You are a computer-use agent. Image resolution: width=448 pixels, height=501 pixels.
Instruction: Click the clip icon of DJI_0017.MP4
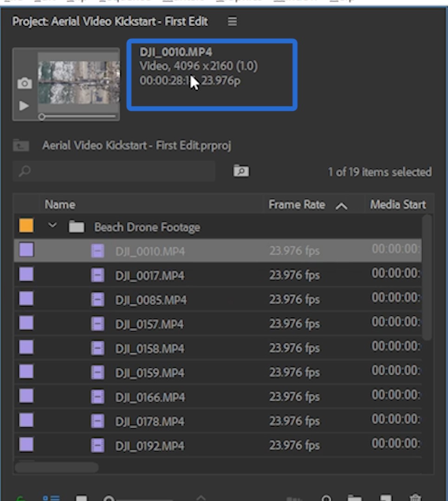tap(97, 275)
